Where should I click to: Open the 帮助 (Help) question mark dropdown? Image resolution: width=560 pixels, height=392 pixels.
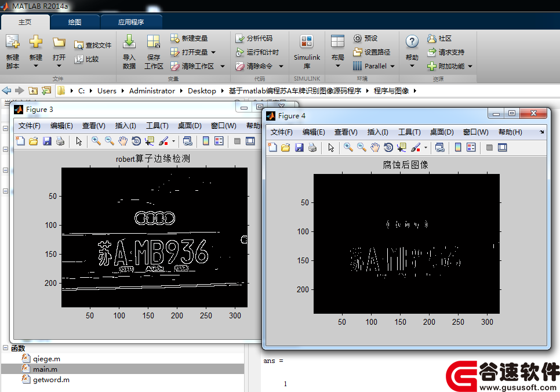click(412, 52)
